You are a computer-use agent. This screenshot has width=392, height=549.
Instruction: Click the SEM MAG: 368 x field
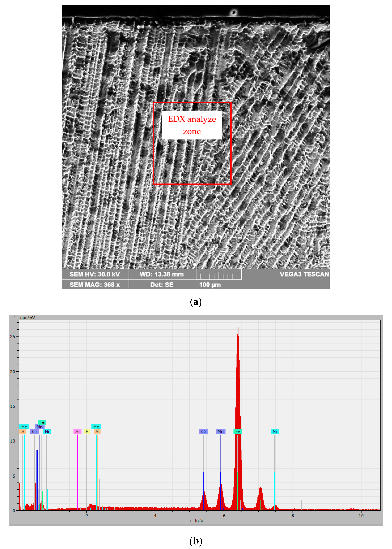click(95, 285)
